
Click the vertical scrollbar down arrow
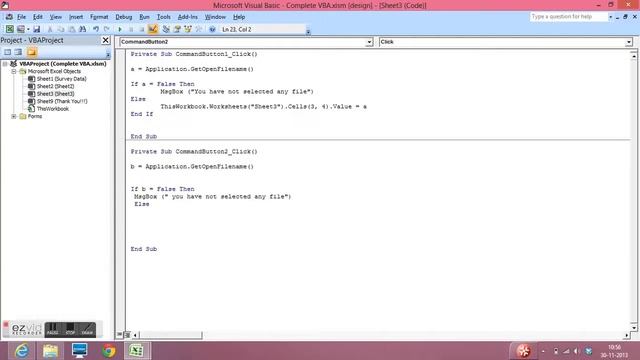634,327
